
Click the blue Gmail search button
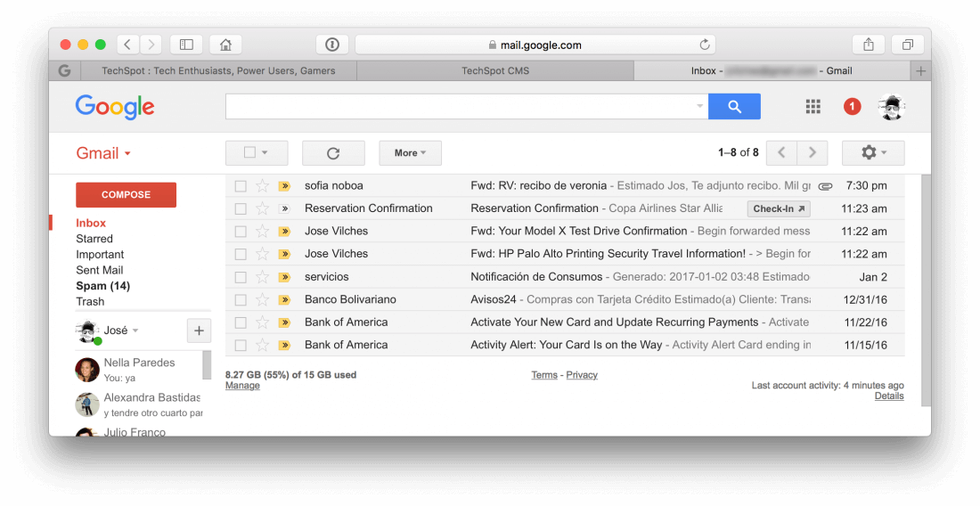click(734, 106)
